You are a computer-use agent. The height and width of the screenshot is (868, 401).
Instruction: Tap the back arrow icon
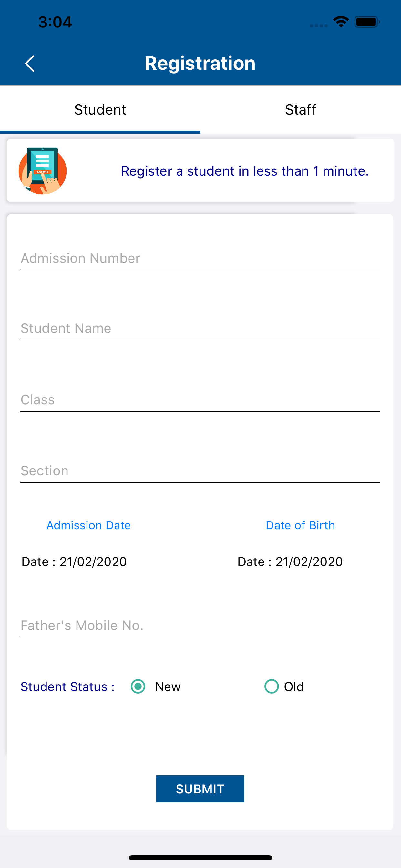pyautogui.click(x=30, y=64)
